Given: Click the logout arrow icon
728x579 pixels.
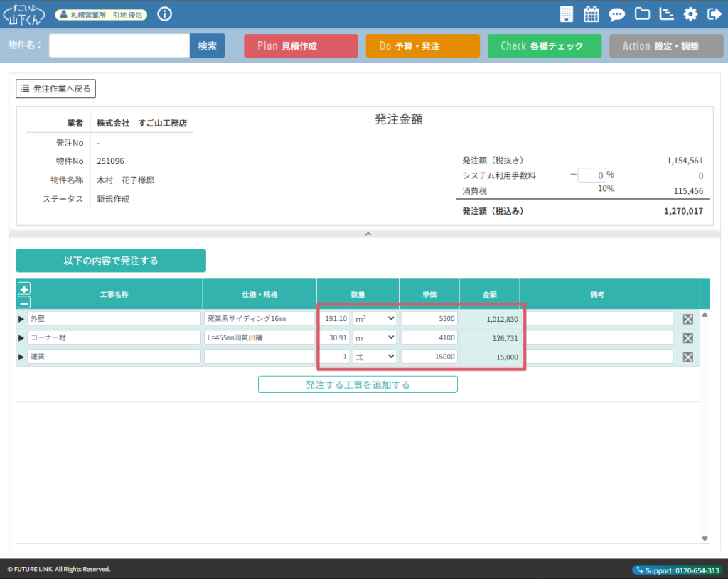Looking at the screenshot, I should pos(714,14).
